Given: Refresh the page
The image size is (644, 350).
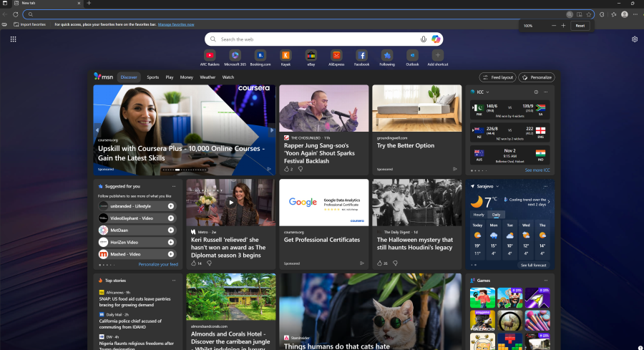Looking at the screenshot, I should 16,14.
